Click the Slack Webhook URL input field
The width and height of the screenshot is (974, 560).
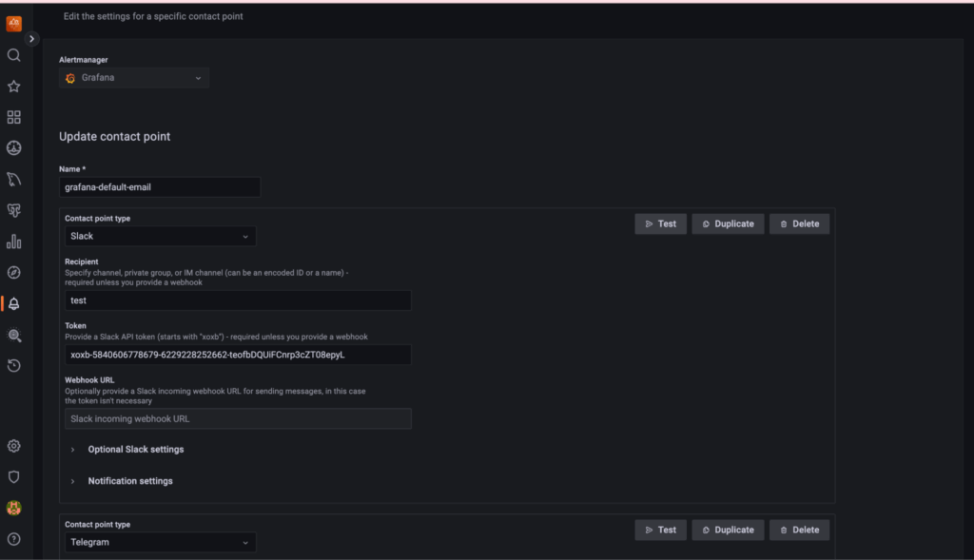[x=238, y=418]
